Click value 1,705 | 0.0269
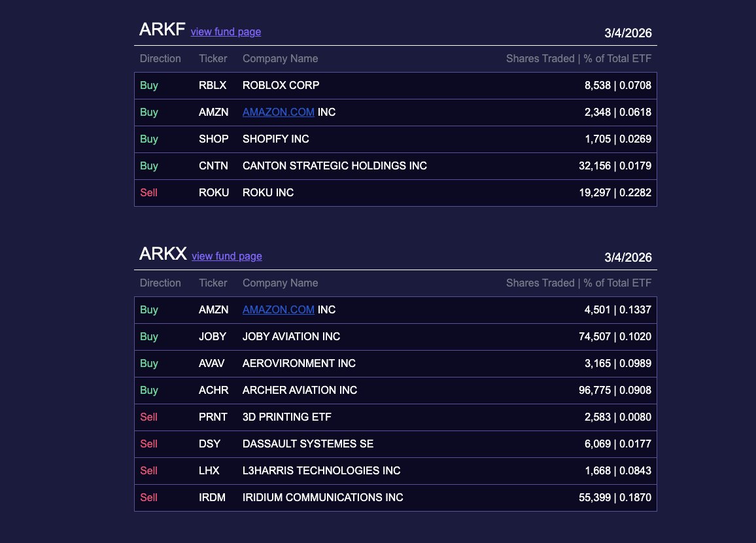The image size is (756, 543). pos(618,139)
